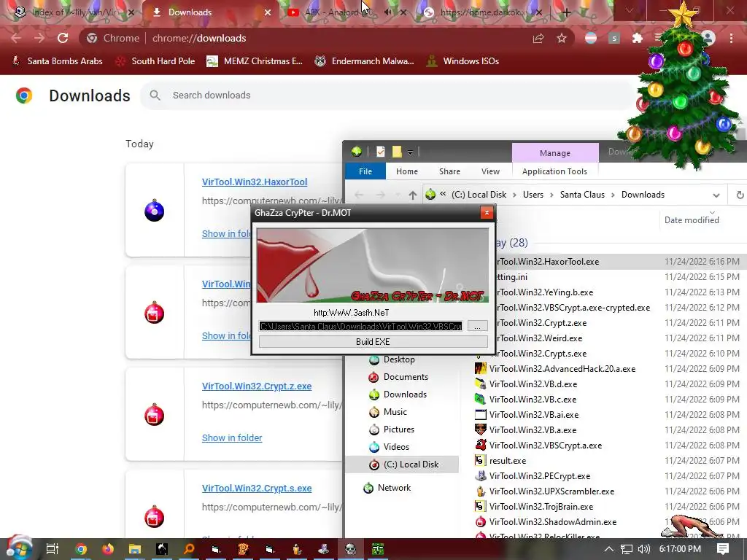Expand the Customize Quick Access Toolbar arrow
The width and height of the screenshot is (747, 560).
410,153
